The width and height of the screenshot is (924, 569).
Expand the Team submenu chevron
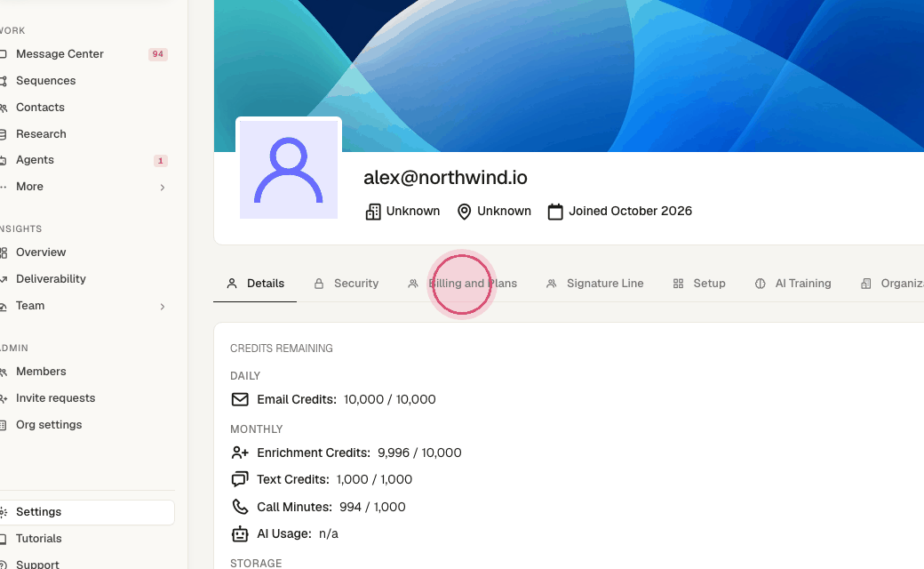(162, 307)
